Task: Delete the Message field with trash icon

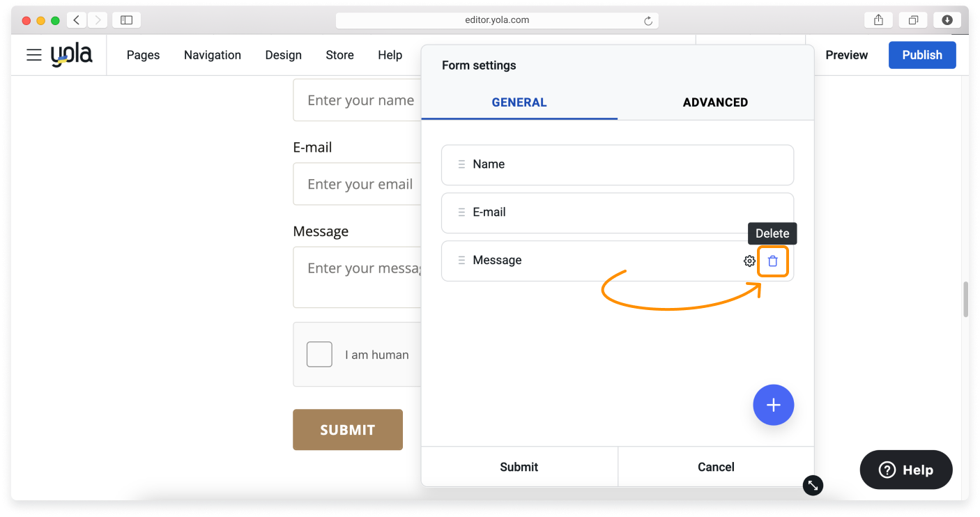Action: tap(772, 261)
